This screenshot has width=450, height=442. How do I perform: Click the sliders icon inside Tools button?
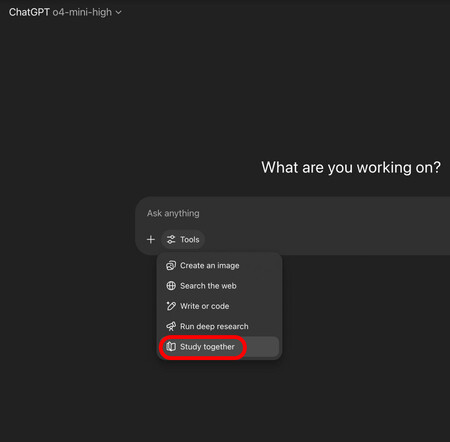(171, 239)
